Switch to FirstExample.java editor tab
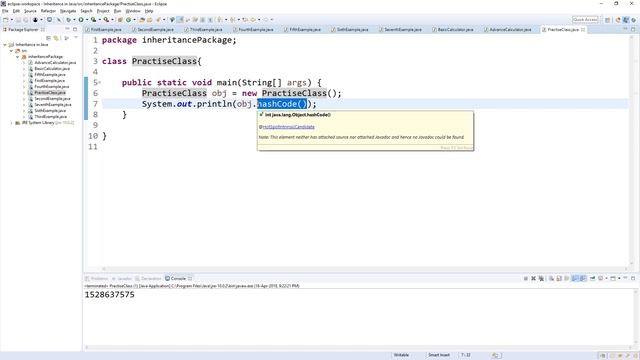640x360 pixels. point(103,29)
